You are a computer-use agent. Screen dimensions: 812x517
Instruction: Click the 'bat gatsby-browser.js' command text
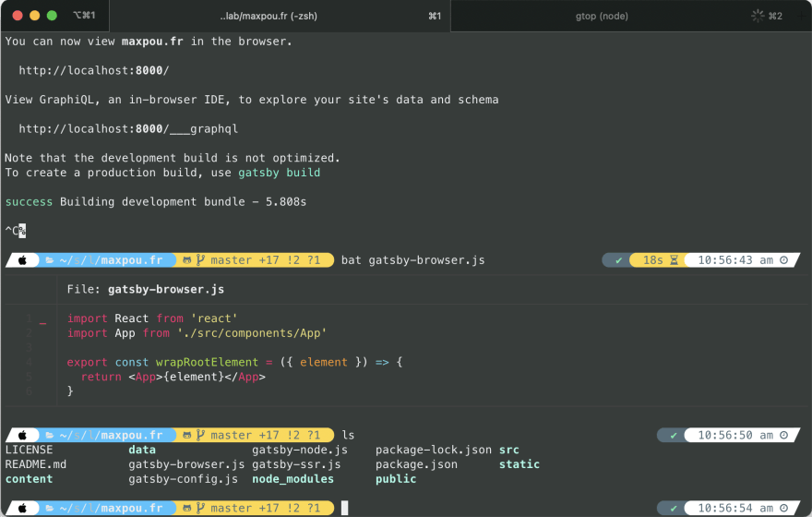pos(412,260)
